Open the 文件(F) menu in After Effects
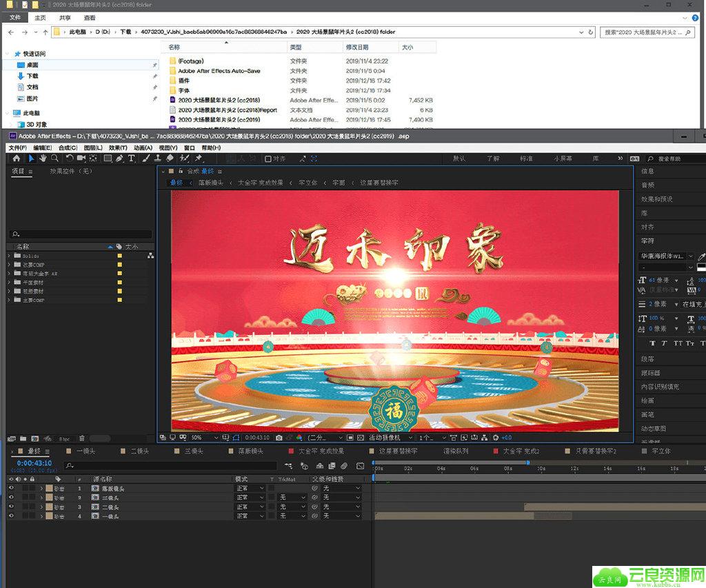The width and height of the screenshot is (706, 588). (17, 148)
